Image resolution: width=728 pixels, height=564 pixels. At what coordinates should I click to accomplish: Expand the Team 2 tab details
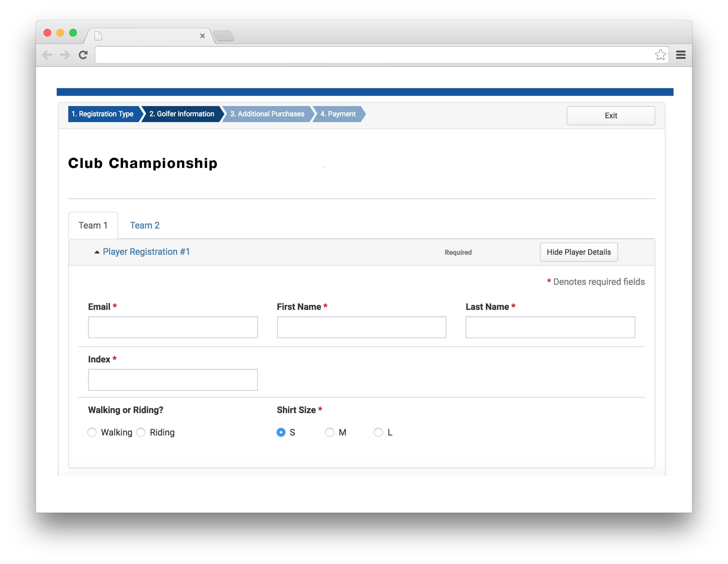(144, 225)
